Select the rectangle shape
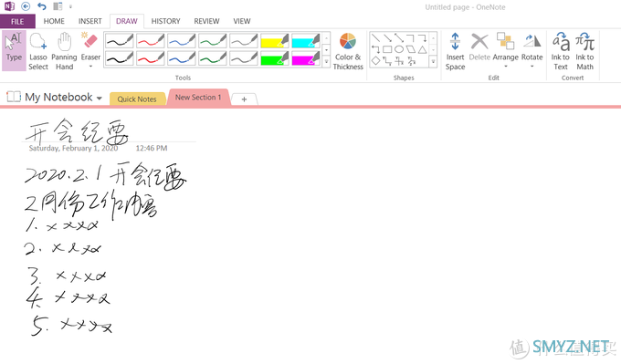Viewport: 621px width, 364px height. coord(387,49)
